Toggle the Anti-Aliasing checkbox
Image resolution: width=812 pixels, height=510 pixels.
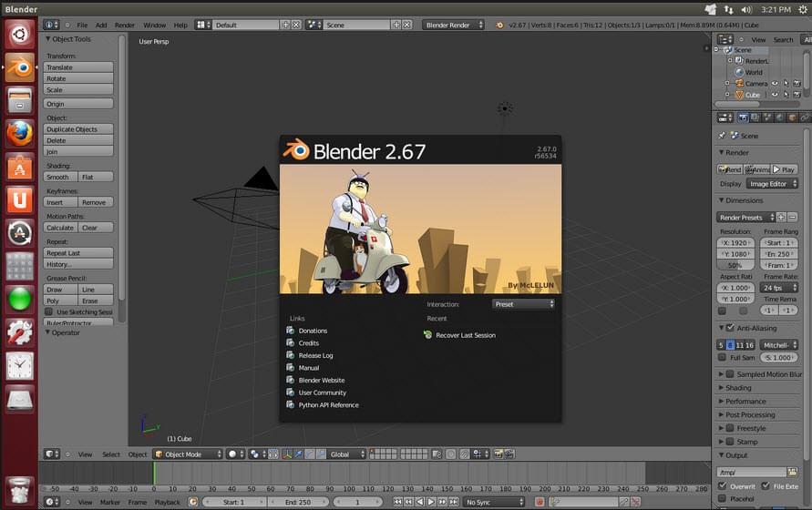click(x=730, y=328)
